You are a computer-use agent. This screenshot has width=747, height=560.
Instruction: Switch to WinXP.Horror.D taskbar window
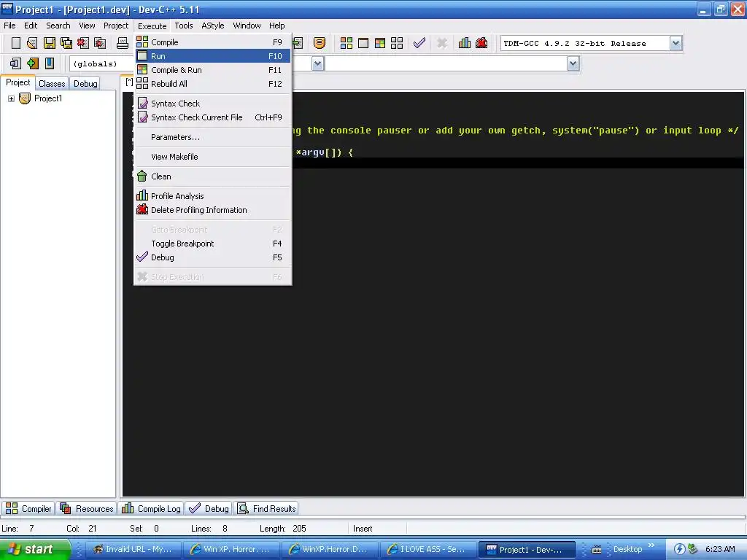pos(330,550)
